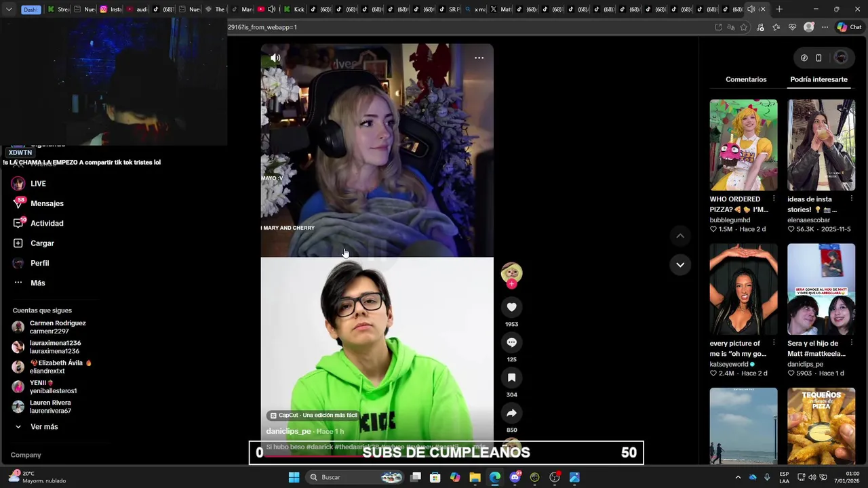Image resolution: width=868 pixels, height=488 pixels.
Task: Add page to favorites with the star icon
Action: coord(744,27)
